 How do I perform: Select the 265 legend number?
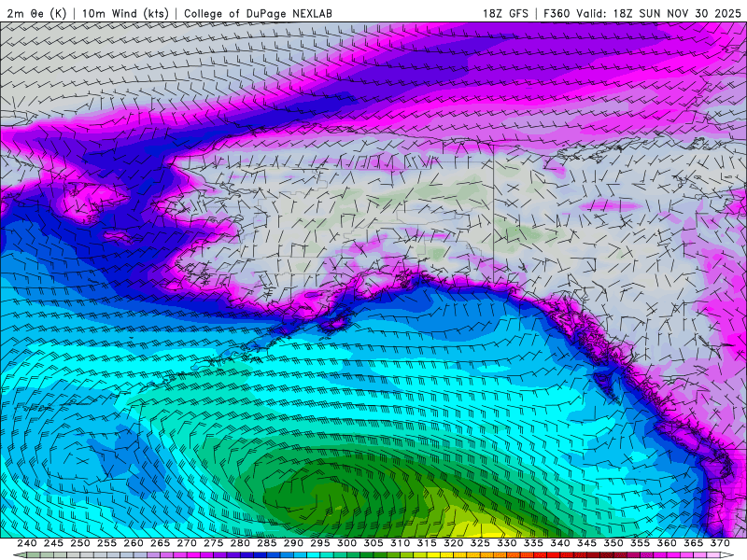(160, 543)
